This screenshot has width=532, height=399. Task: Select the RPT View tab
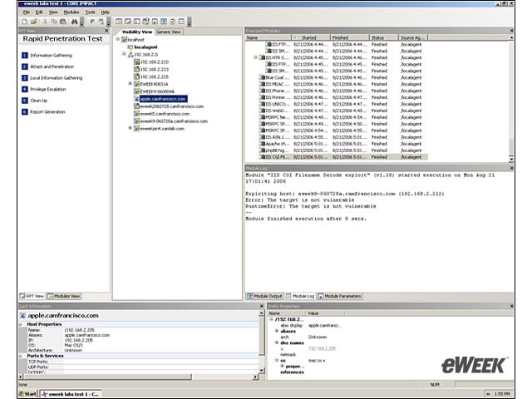tap(32, 296)
